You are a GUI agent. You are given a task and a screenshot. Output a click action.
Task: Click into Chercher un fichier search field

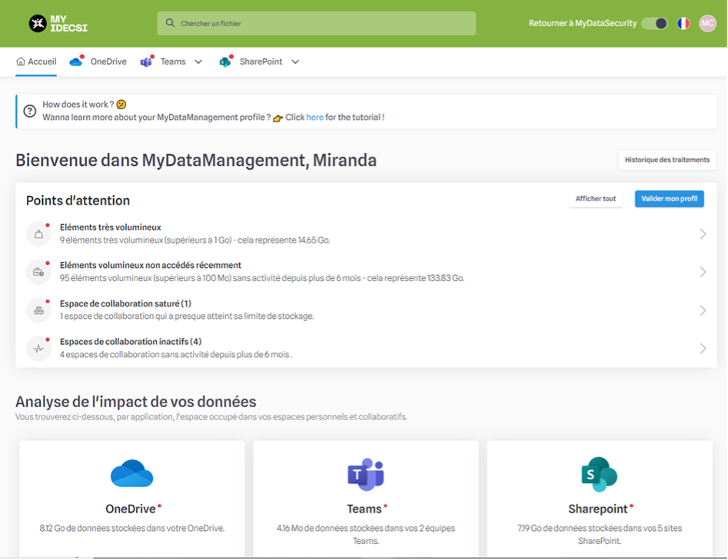(317, 23)
